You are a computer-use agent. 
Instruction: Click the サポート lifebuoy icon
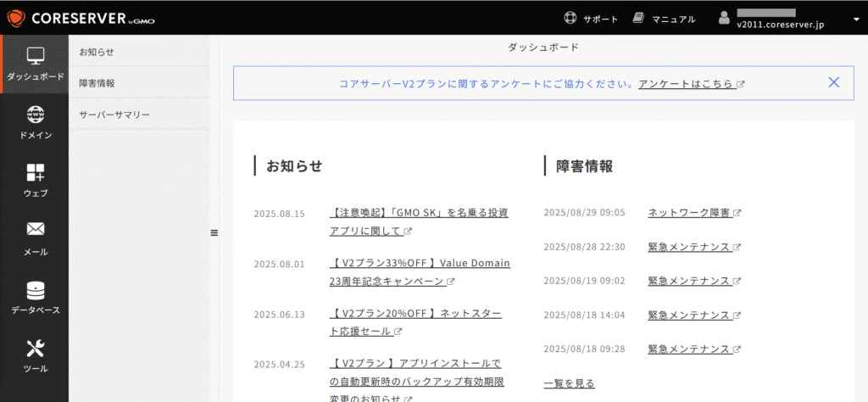570,19
